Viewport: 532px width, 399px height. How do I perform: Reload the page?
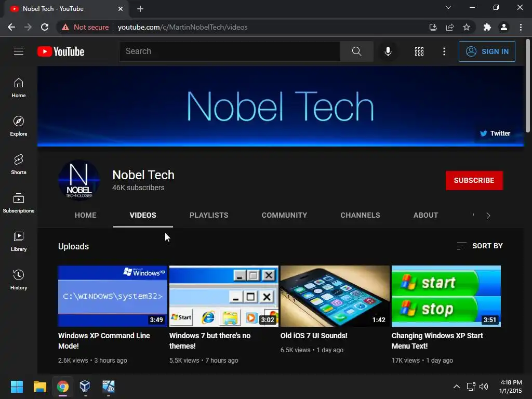click(45, 27)
